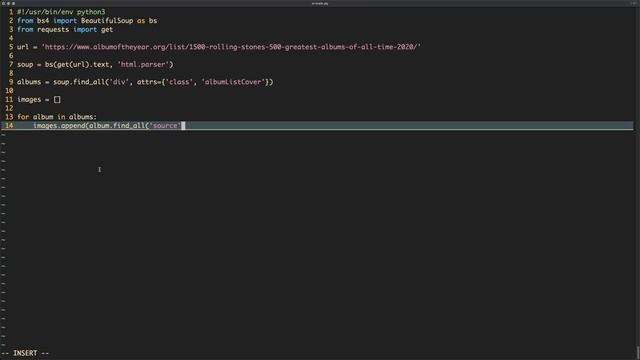
Task: Click line number 14 in the gutter
Action: tap(9, 126)
